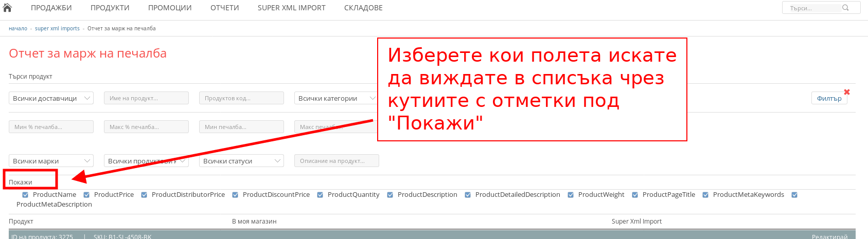Click the home icon in top navigation

click(x=7, y=8)
